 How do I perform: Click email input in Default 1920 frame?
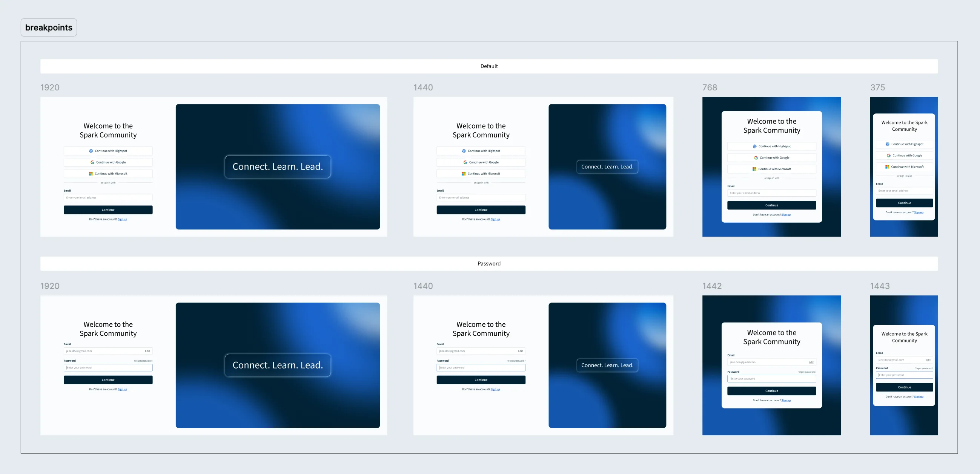pyautogui.click(x=108, y=198)
